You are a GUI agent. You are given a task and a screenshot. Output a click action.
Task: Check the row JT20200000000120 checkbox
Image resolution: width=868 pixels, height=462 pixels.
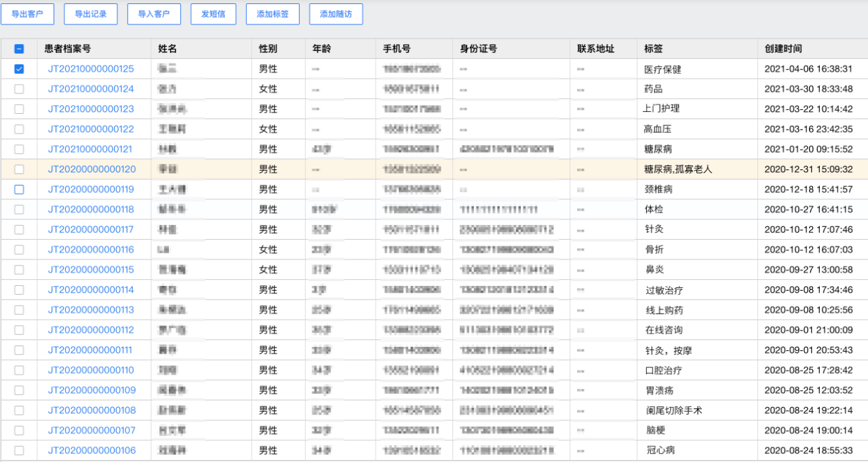(19, 169)
